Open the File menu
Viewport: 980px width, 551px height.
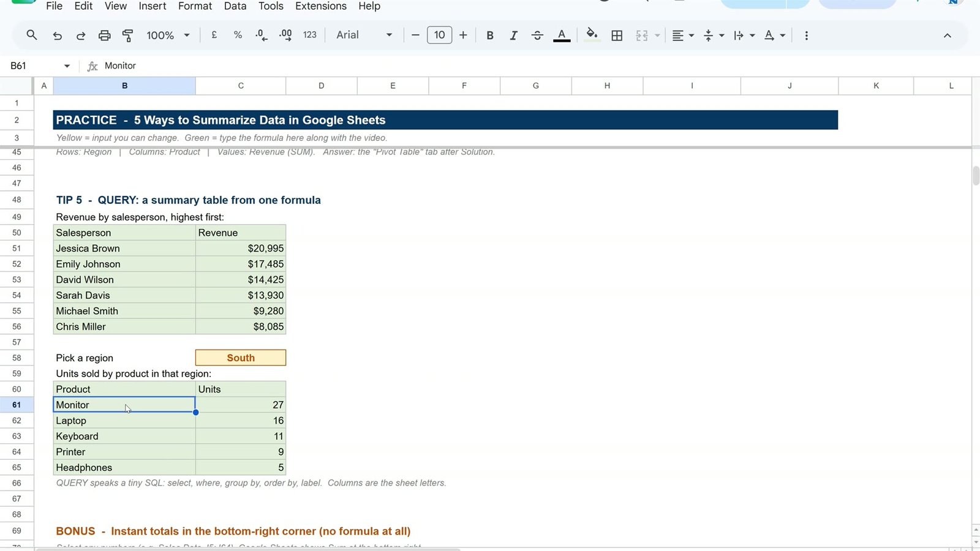pyautogui.click(x=55, y=6)
